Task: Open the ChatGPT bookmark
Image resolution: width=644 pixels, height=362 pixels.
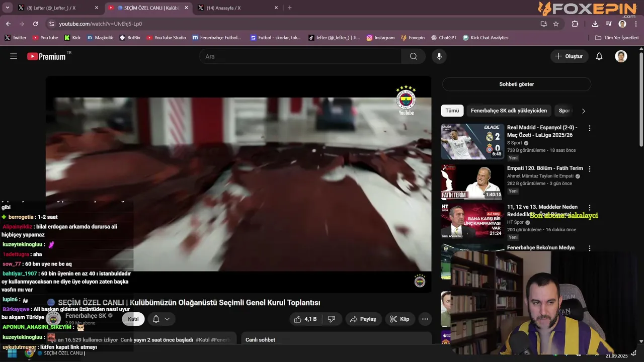Action: (443, 38)
